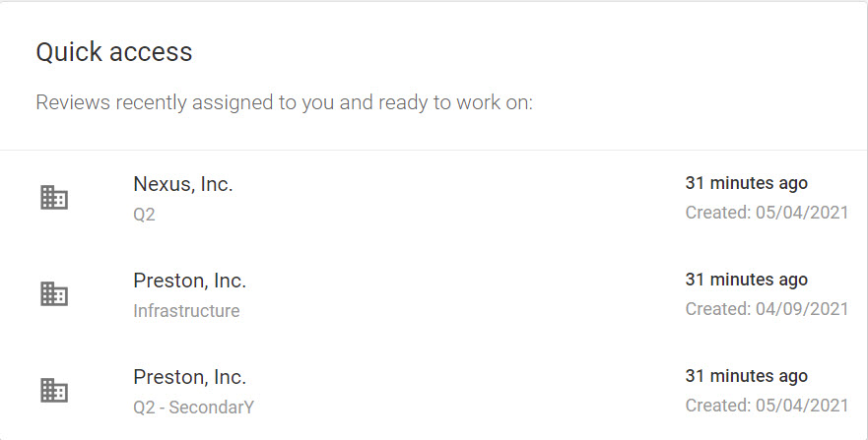Click 31 minutes ago on the Q2 - SecondarY row
This screenshot has width=868, height=440.
(746, 376)
